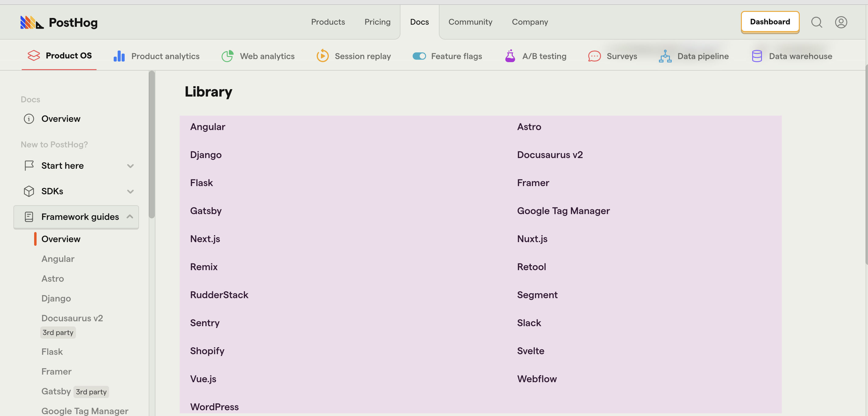Open the Google Tag Manager library link

[563, 211]
